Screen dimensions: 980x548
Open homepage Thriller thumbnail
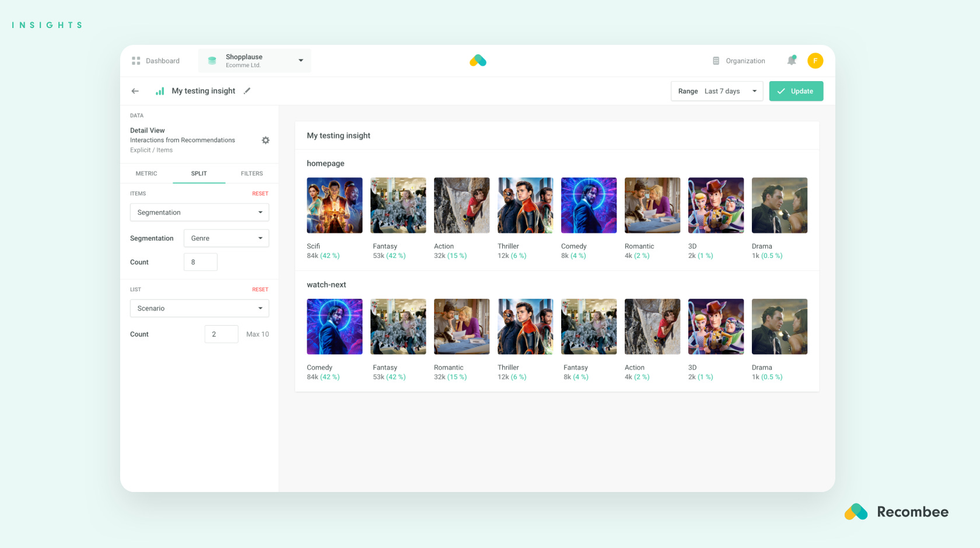coord(526,205)
